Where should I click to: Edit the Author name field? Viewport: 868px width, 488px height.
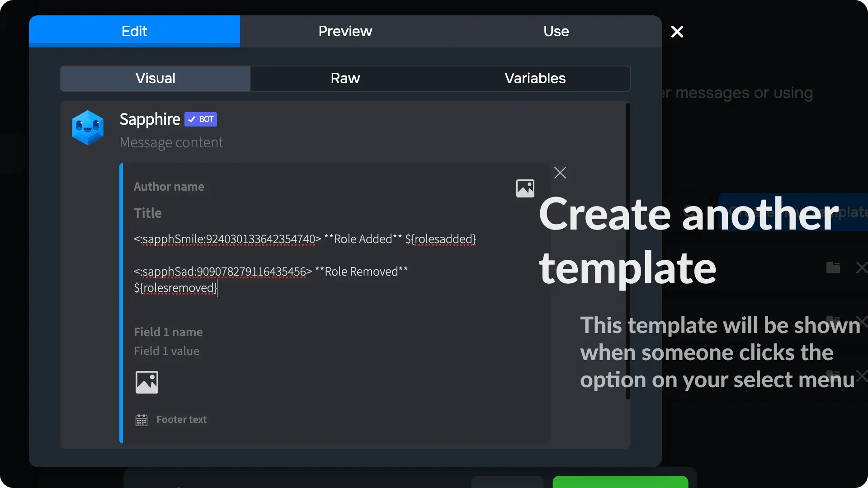tap(169, 187)
